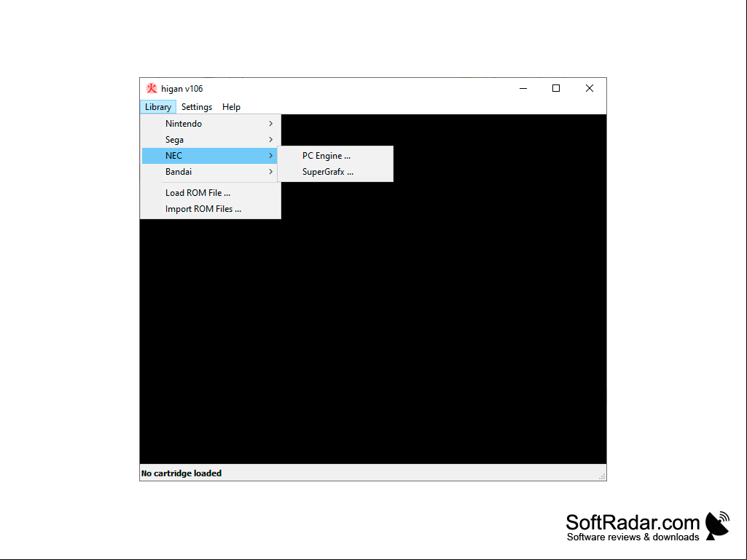Viewport: 747px width, 560px height.
Task: Expand the Sega submenu
Action: click(x=210, y=140)
